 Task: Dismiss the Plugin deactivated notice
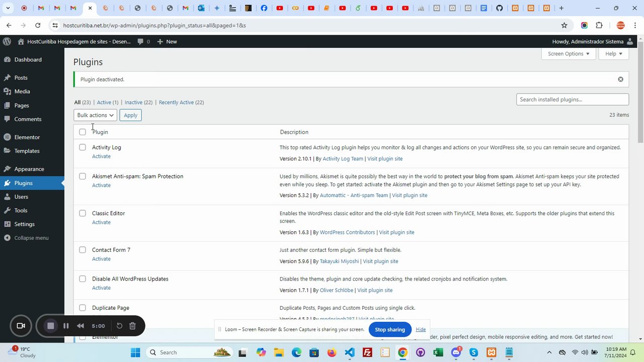coord(620,79)
